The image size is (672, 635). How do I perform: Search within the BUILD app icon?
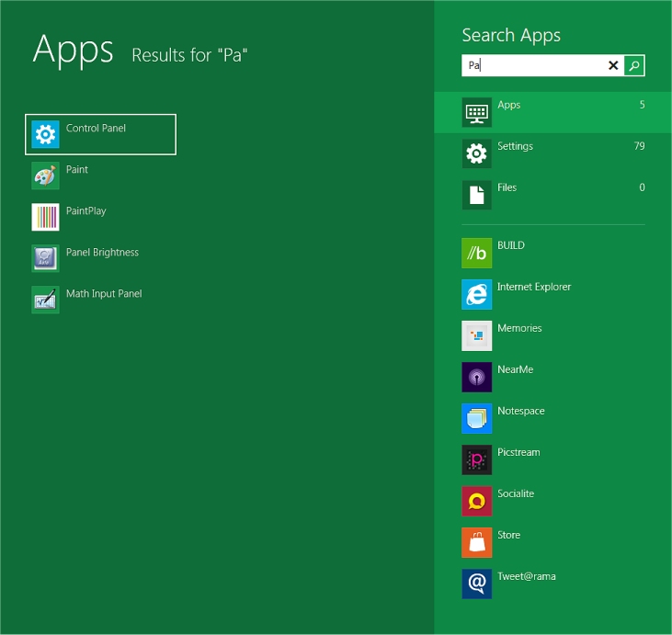[x=476, y=254]
